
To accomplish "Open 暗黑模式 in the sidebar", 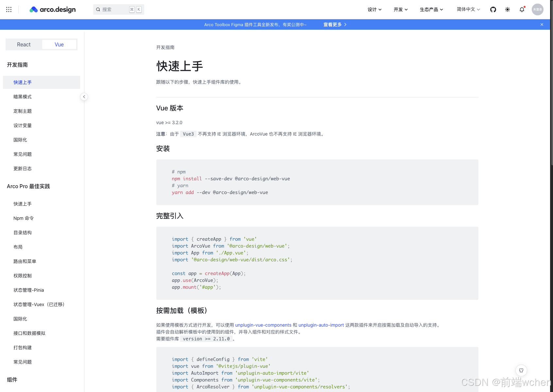I will coord(22,97).
